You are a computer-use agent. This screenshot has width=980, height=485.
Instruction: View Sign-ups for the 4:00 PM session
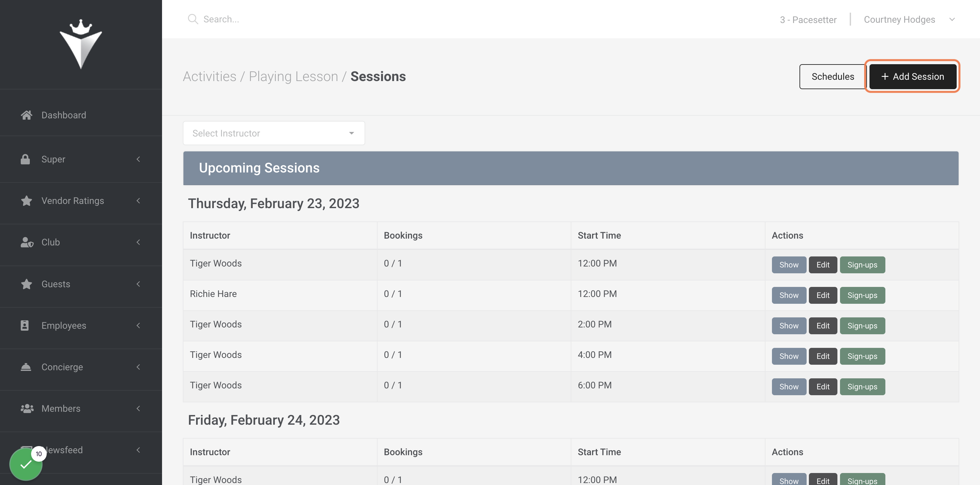coord(862,356)
